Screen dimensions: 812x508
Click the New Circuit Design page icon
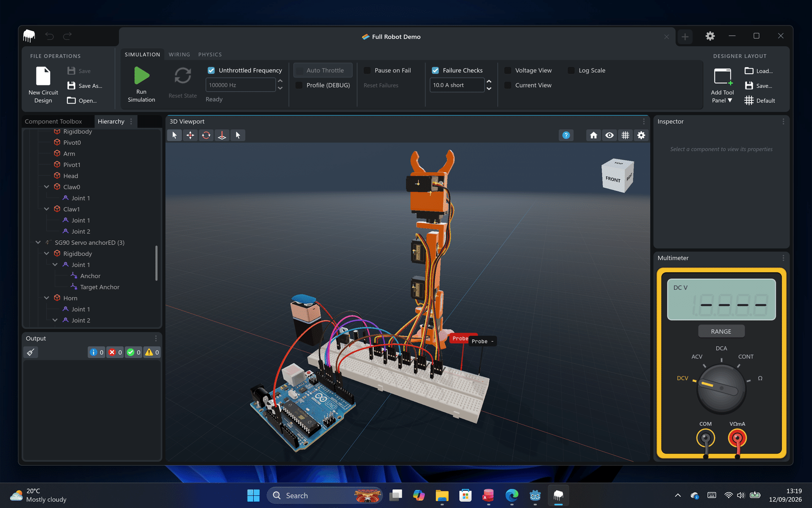pos(43,76)
